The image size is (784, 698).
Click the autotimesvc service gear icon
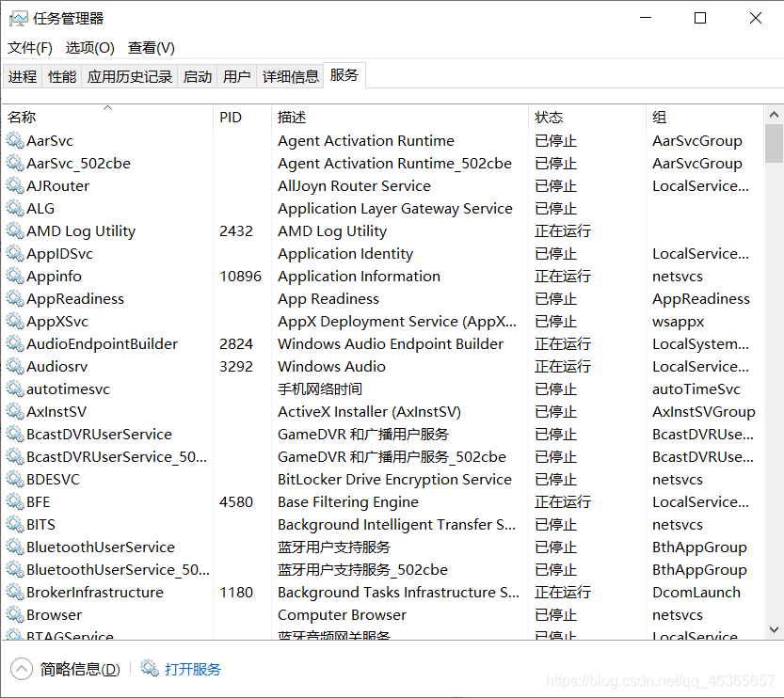point(15,389)
